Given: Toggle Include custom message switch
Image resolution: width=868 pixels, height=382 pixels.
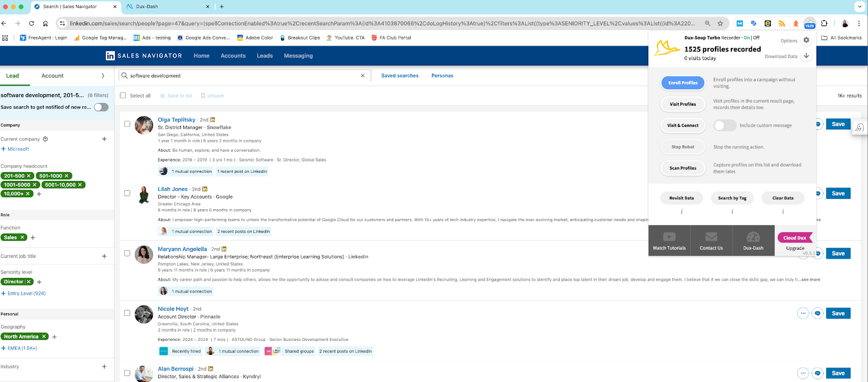Looking at the screenshot, I should coord(725,125).
